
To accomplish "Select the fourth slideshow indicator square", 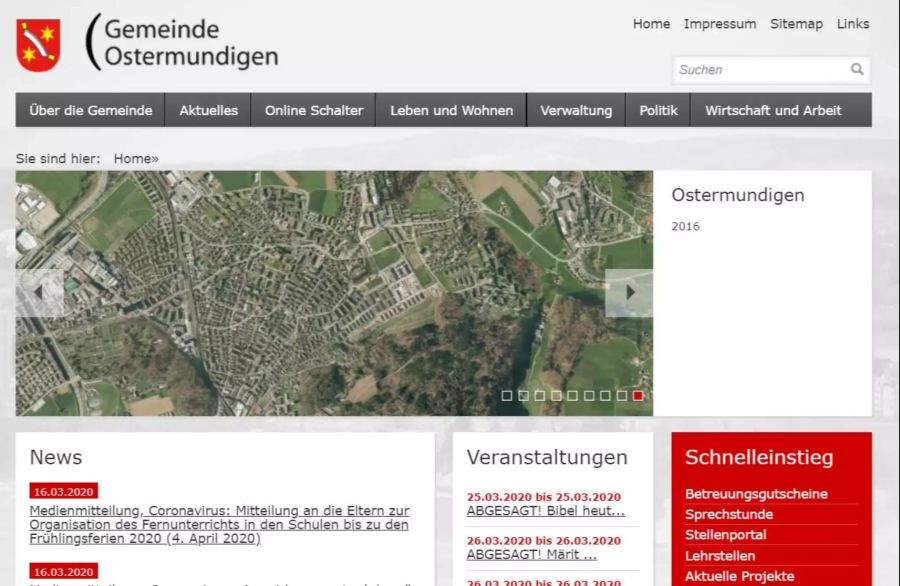I will pyautogui.click(x=556, y=395).
